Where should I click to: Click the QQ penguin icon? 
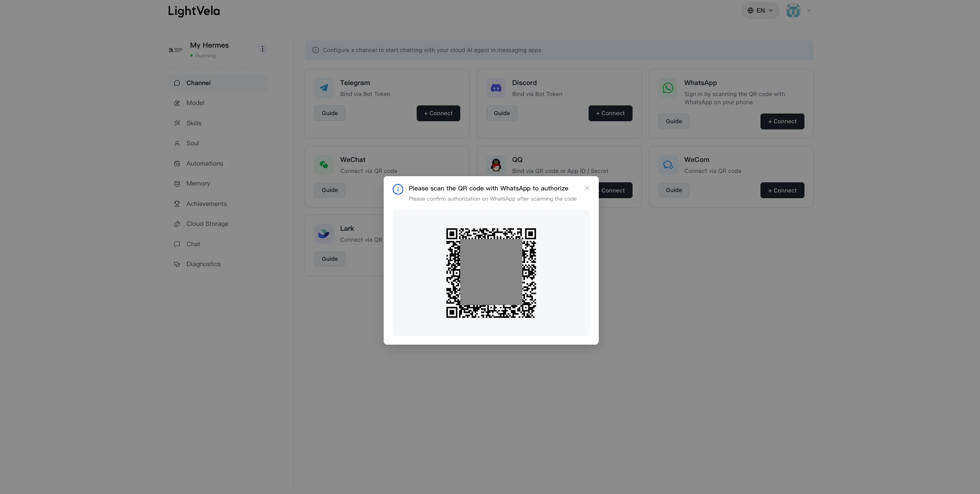coord(496,165)
